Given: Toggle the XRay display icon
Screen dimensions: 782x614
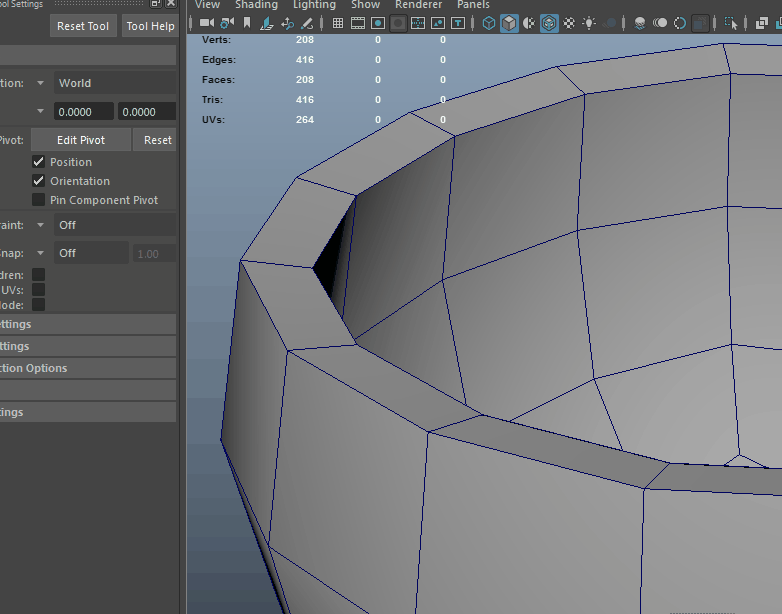Looking at the screenshot, I should (762, 23).
